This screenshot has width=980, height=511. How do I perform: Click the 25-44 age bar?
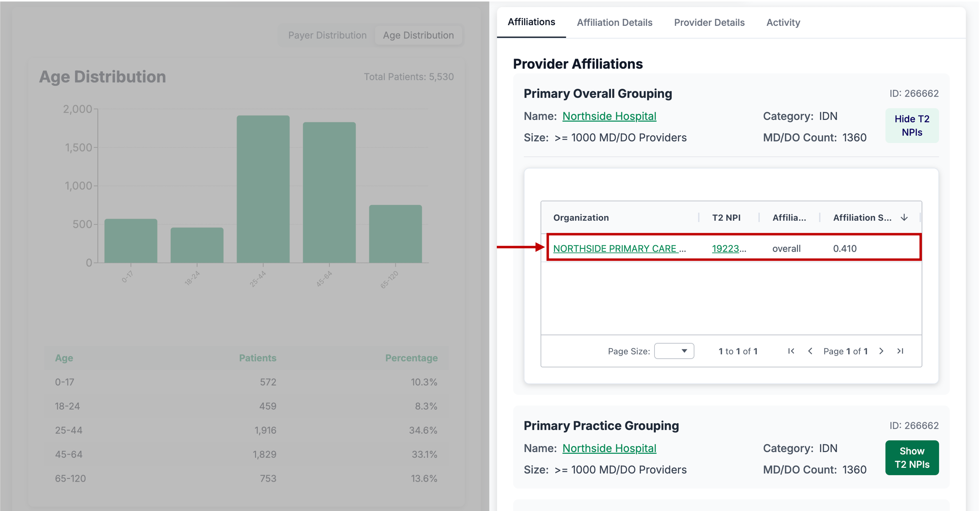[x=263, y=189]
